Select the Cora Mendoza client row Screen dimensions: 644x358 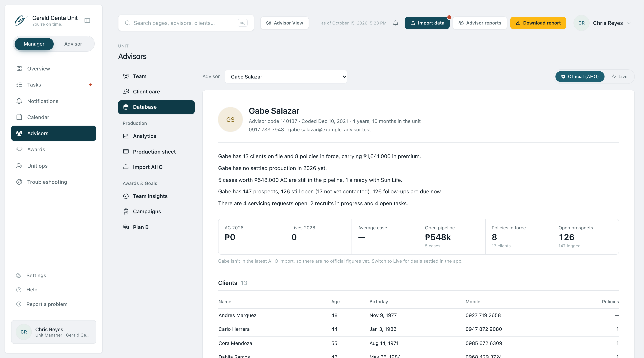pyautogui.click(x=418, y=343)
